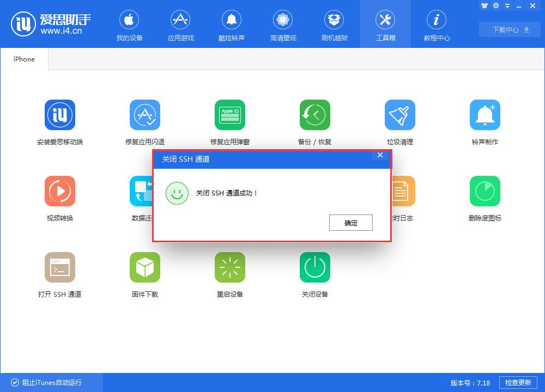The image size is (545, 392).
Task: Click version text 版本号 : 7.18
Action: pyautogui.click(x=470, y=383)
